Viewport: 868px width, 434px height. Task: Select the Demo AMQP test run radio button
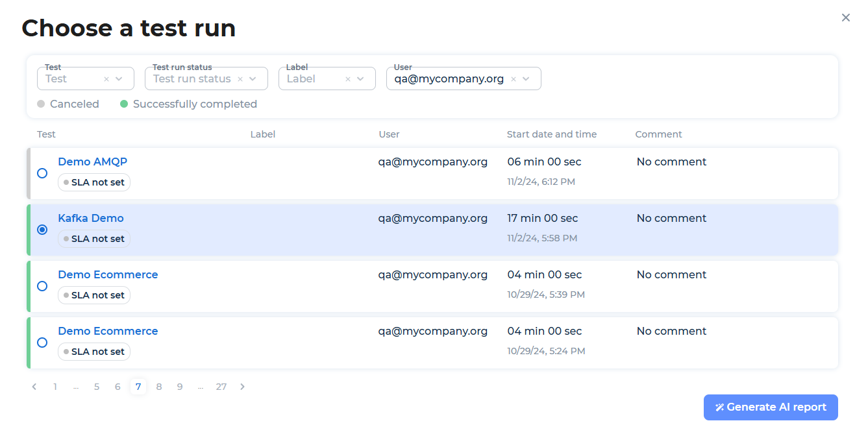(42, 173)
